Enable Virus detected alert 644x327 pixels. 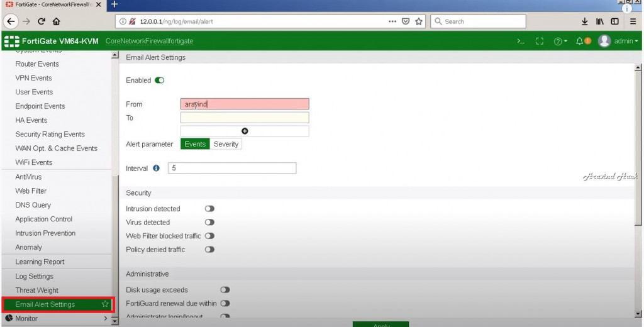[209, 222]
